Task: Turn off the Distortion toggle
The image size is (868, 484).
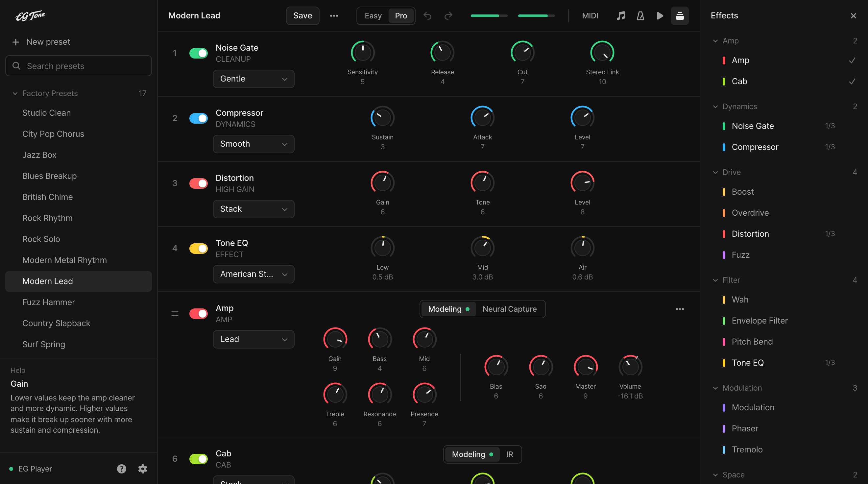Action: coord(199,183)
